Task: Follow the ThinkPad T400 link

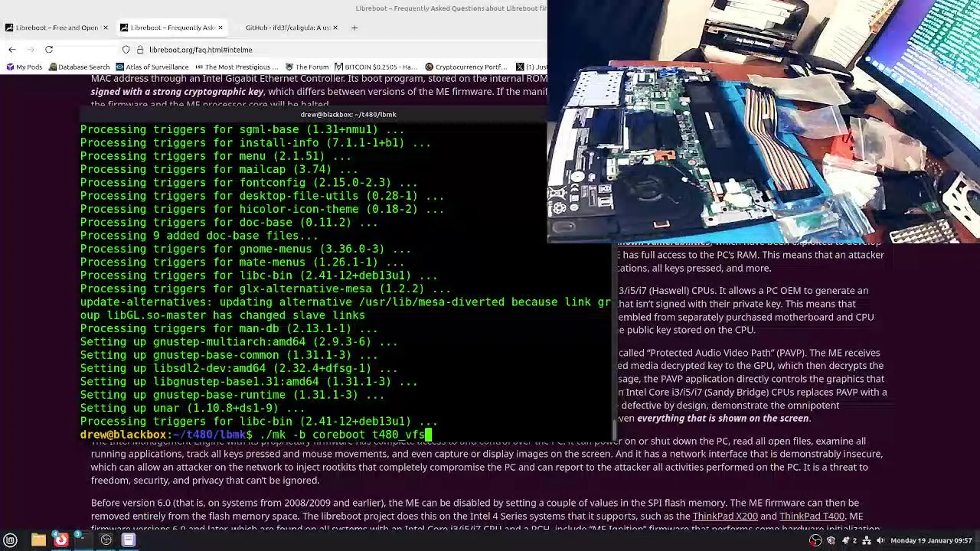Action: [x=812, y=517]
